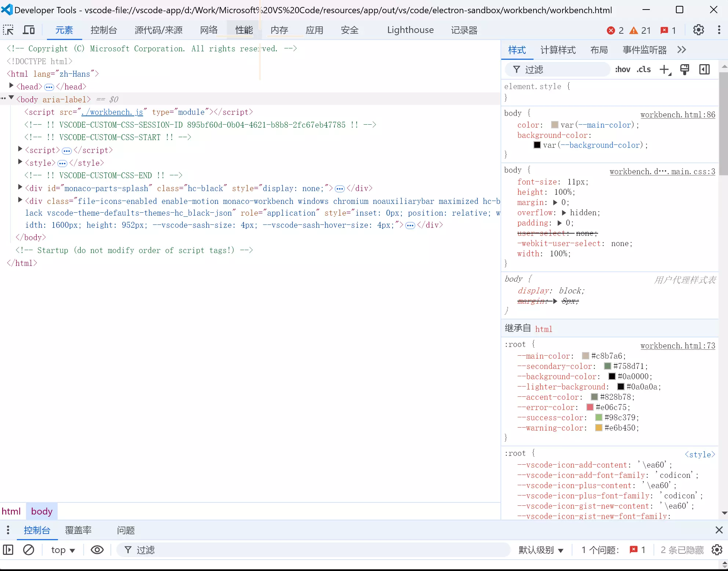
Task: Click the warnings counter icon showing 21
Action: (x=635, y=30)
